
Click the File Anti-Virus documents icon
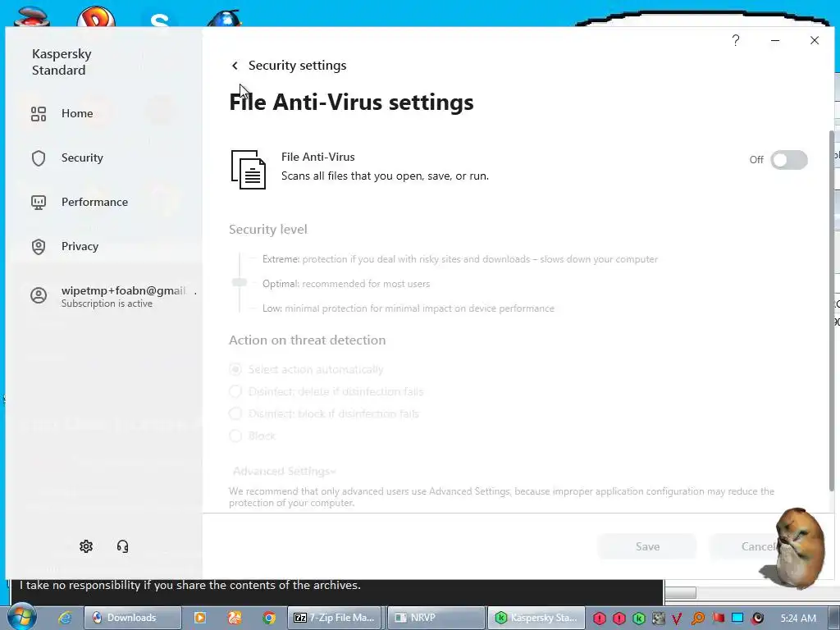pyautogui.click(x=248, y=169)
